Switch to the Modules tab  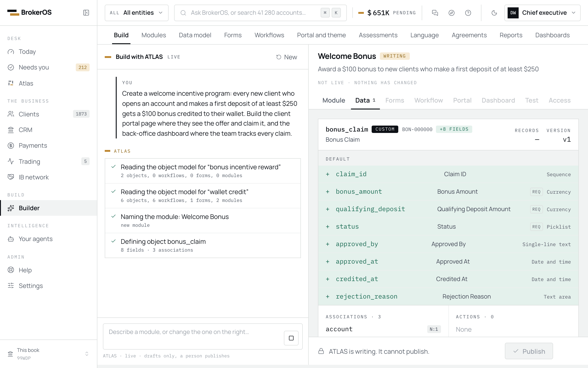pyautogui.click(x=154, y=35)
